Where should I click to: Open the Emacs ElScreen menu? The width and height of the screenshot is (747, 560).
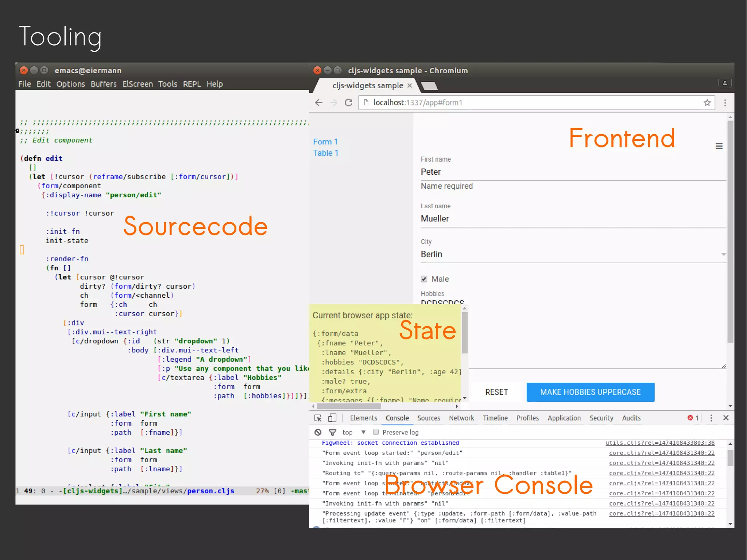pyautogui.click(x=138, y=84)
